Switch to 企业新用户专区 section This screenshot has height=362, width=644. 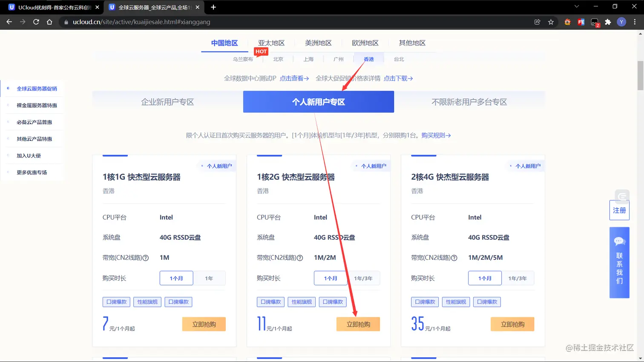click(167, 102)
